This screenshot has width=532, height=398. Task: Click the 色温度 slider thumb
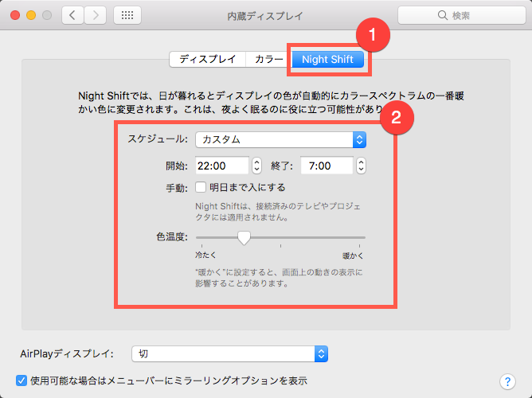[244, 238]
